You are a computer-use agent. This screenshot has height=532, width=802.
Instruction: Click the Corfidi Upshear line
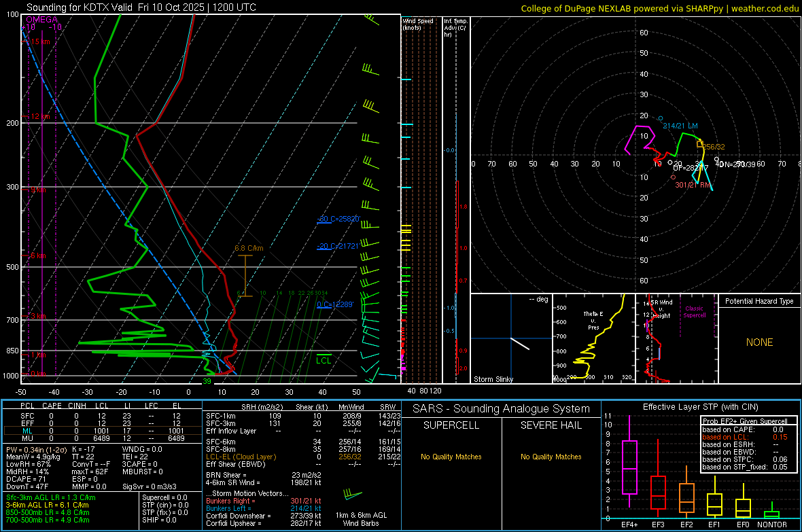tap(264, 523)
